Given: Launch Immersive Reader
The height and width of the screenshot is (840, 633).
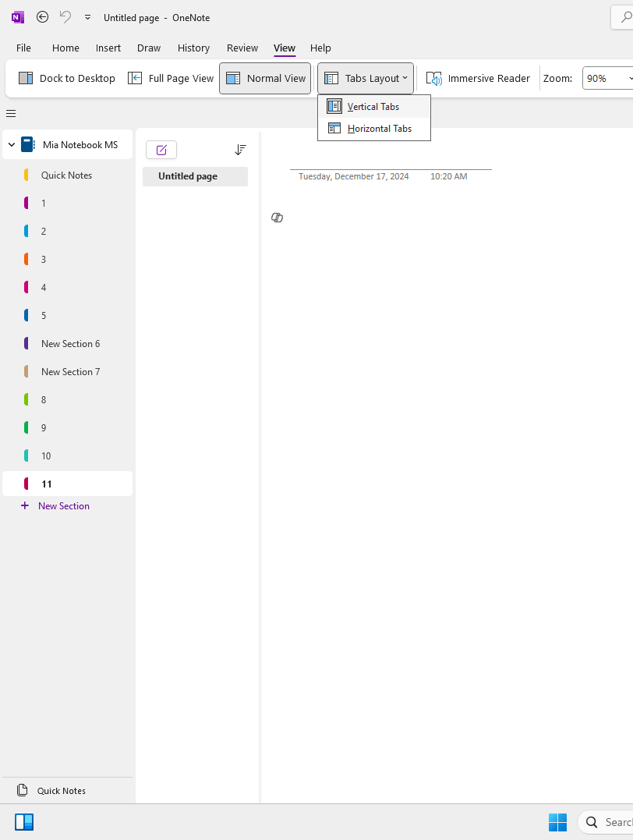Looking at the screenshot, I should (478, 78).
